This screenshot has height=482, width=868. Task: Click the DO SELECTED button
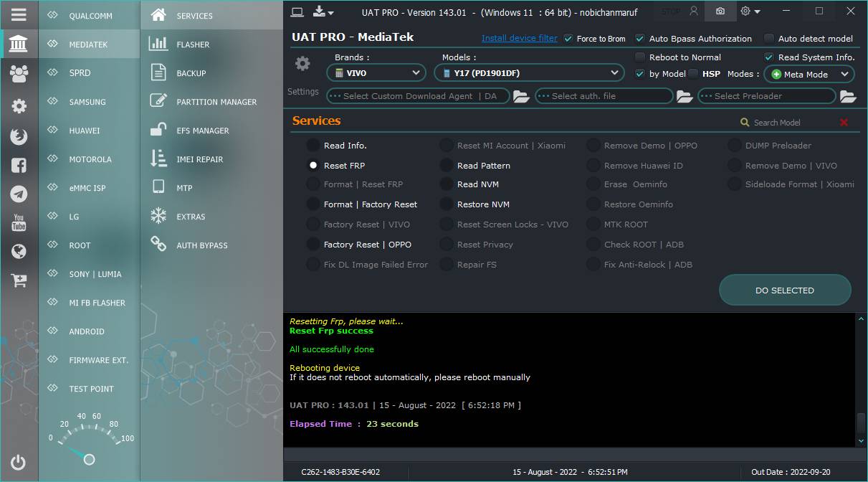pos(785,290)
